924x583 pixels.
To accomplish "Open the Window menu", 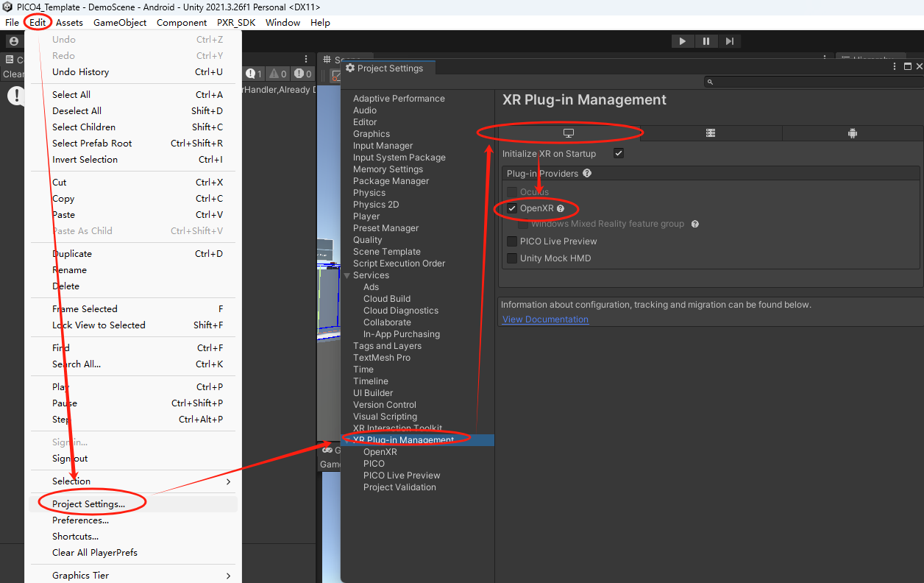I will point(282,22).
